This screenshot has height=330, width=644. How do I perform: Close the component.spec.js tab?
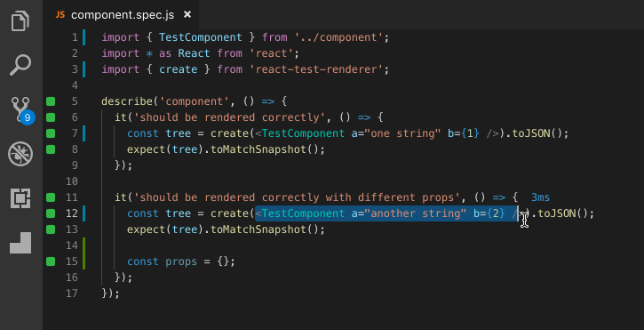click(x=187, y=15)
